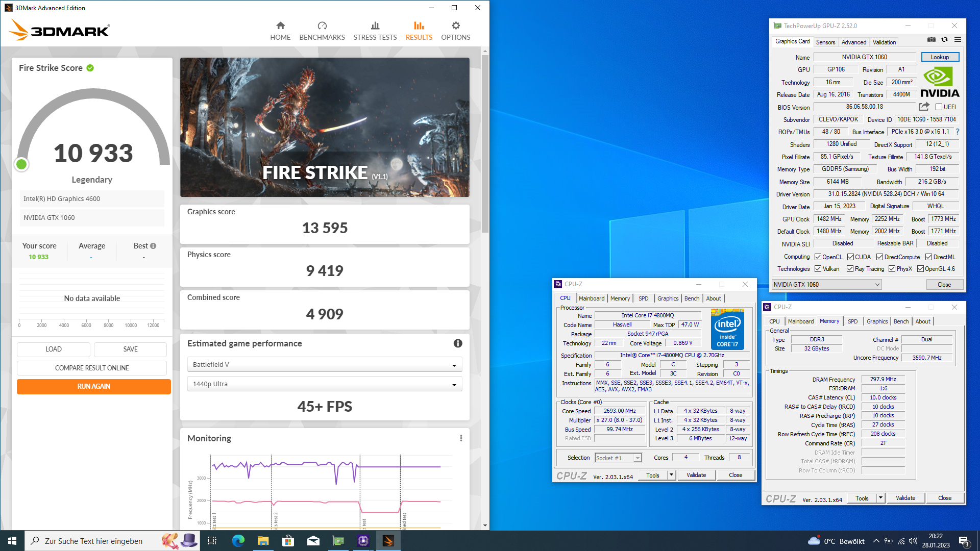Image resolution: width=980 pixels, height=551 pixels.
Task: Click the GPU-Z refresh icon
Action: click(944, 40)
